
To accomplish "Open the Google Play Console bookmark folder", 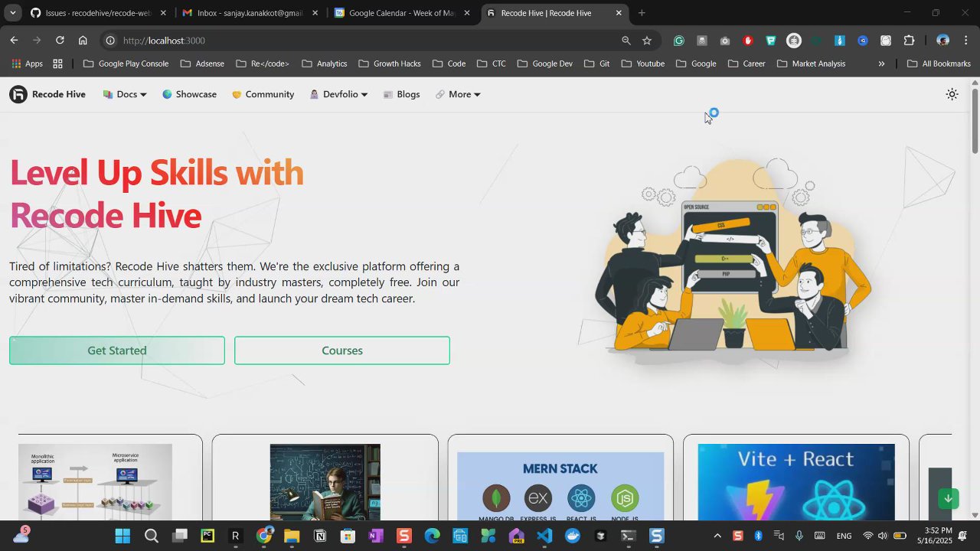I will pyautogui.click(x=126, y=64).
